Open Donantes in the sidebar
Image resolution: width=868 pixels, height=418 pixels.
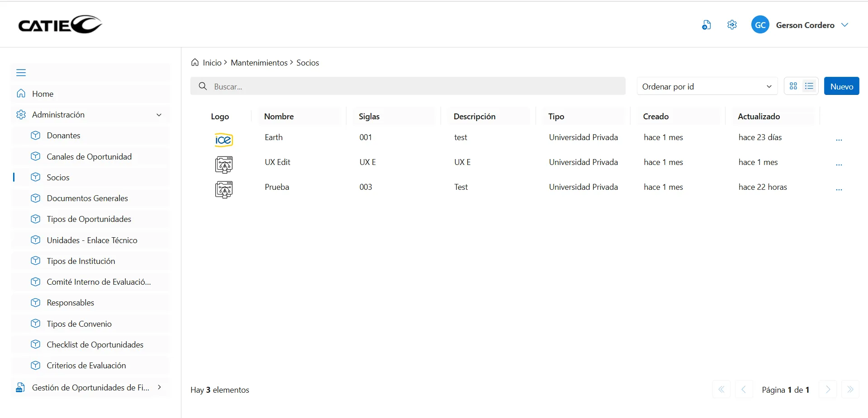point(63,136)
